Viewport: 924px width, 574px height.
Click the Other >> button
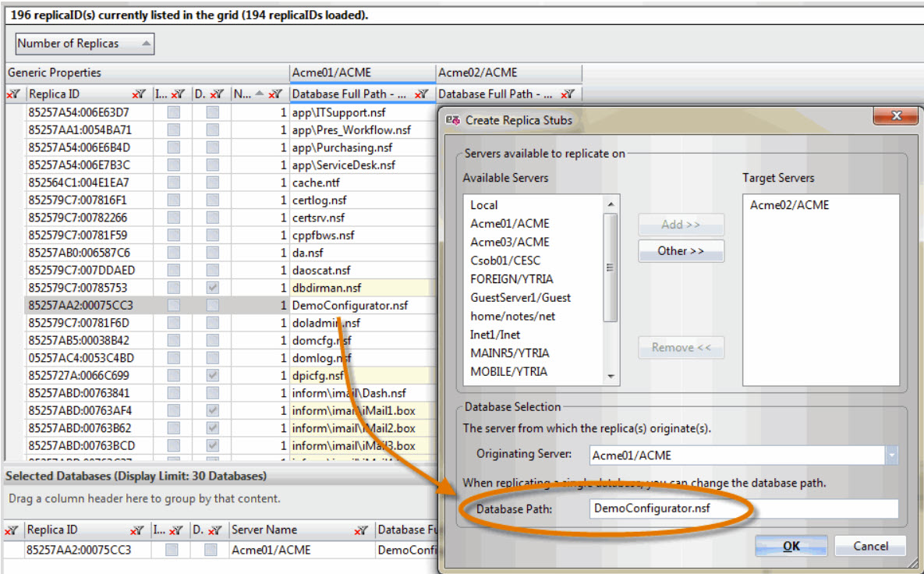[x=681, y=251]
